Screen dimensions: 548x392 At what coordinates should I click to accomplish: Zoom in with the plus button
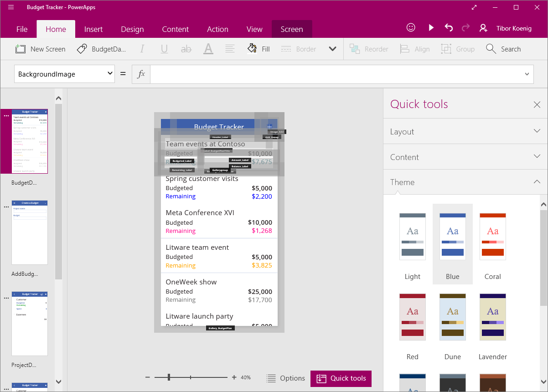click(x=234, y=377)
